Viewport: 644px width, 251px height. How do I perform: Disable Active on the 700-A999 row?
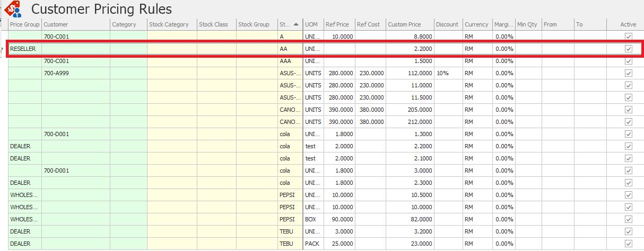click(x=629, y=73)
